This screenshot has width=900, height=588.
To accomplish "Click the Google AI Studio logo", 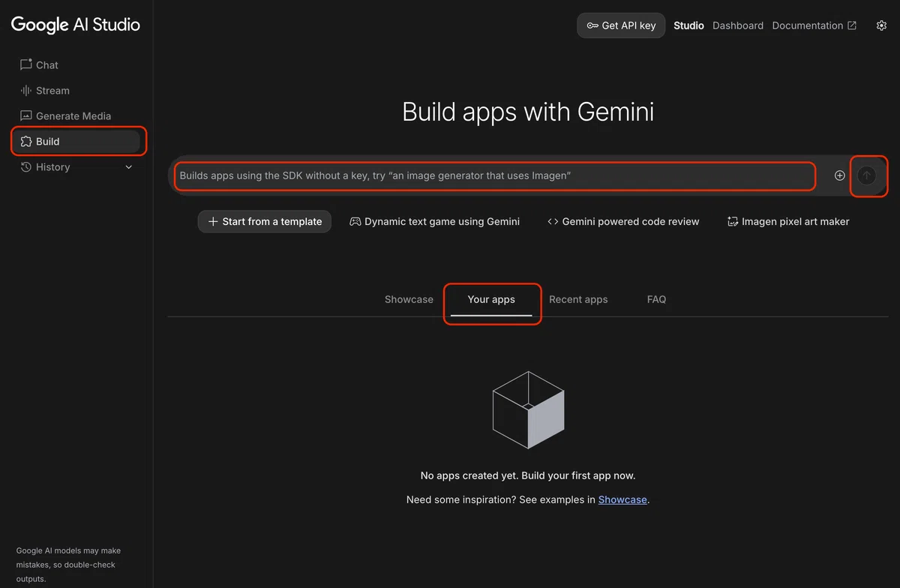I will [76, 25].
